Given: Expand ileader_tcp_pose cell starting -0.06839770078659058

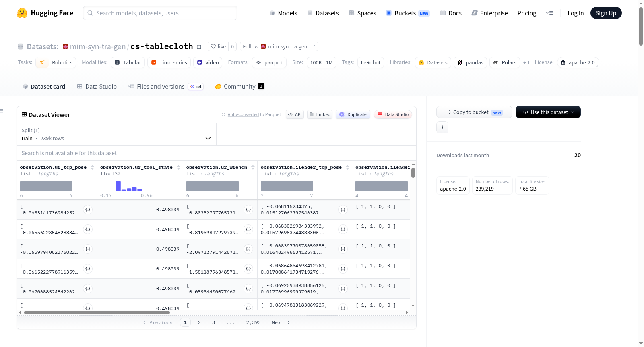Looking at the screenshot, I should pos(343,249).
